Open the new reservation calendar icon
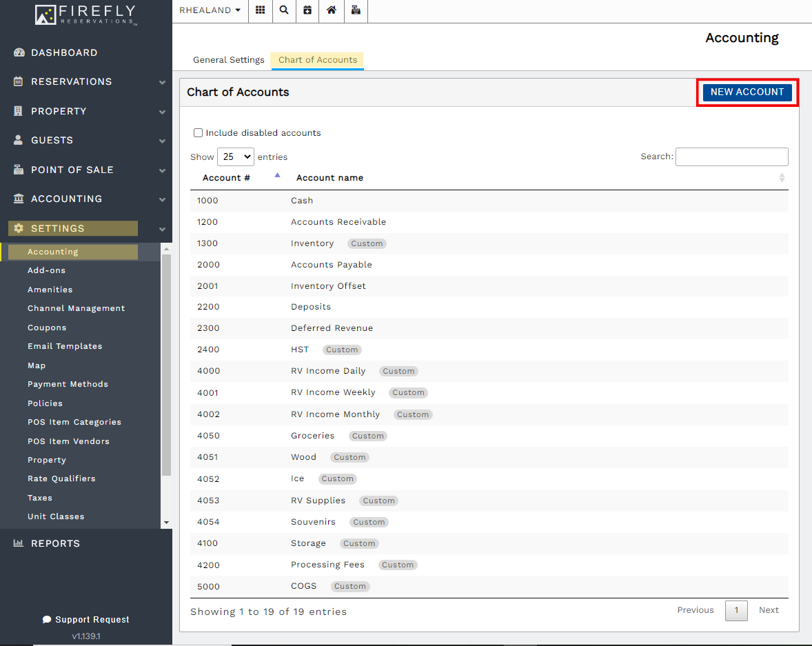The width and height of the screenshot is (812, 646). (307, 10)
